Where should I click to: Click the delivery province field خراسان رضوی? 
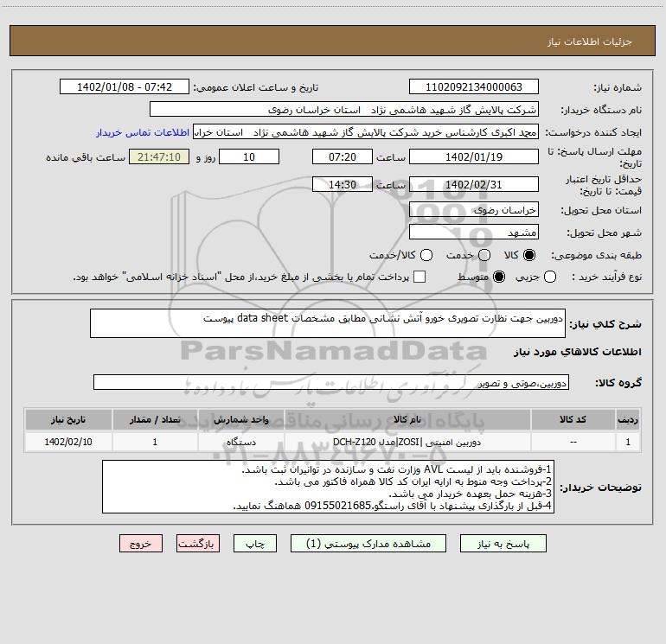474,210
